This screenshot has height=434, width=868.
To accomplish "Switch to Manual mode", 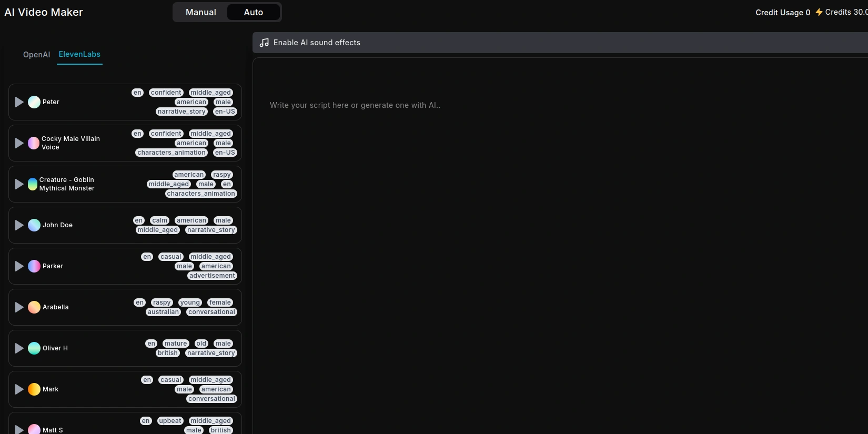I will pos(200,12).
